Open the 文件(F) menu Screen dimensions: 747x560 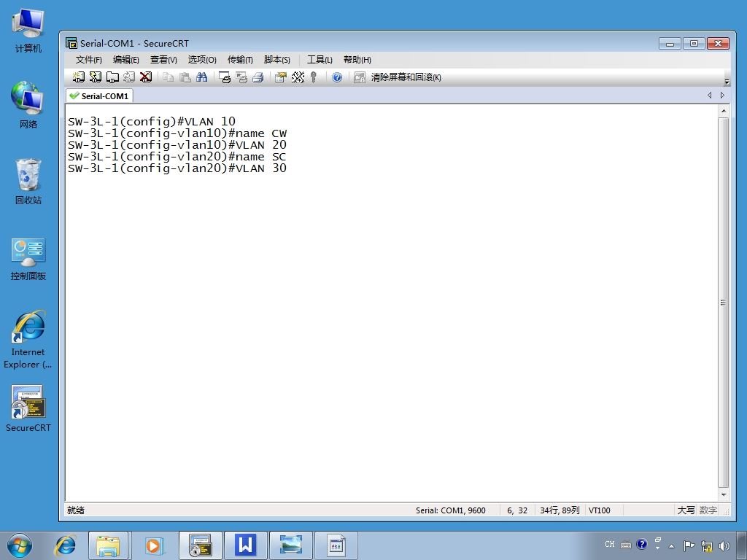(88, 60)
